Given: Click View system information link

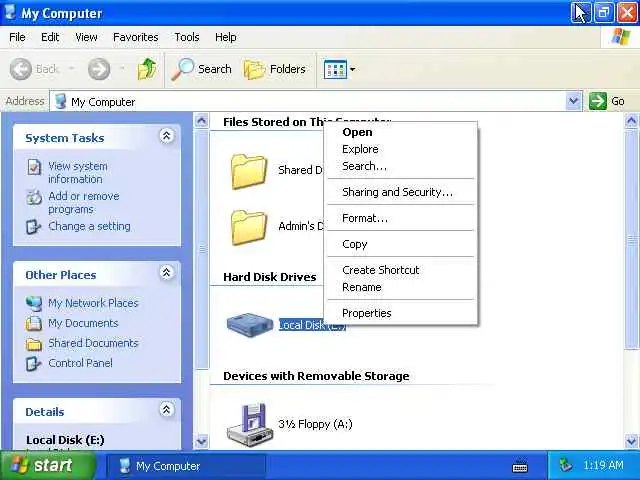Looking at the screenshot, I should [x=78, y=173].
